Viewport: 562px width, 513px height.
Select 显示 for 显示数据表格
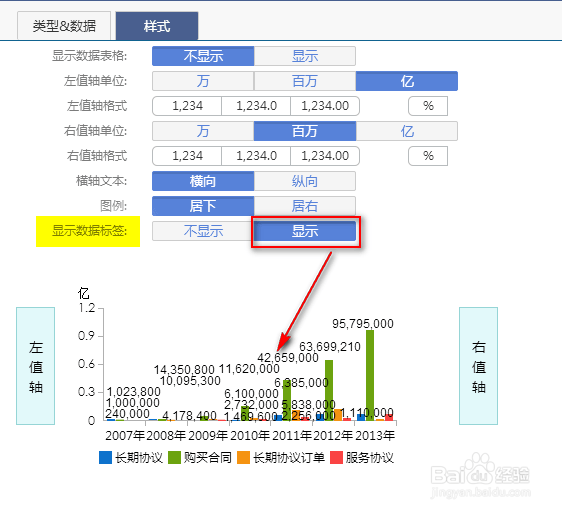[x=305, y=56]
